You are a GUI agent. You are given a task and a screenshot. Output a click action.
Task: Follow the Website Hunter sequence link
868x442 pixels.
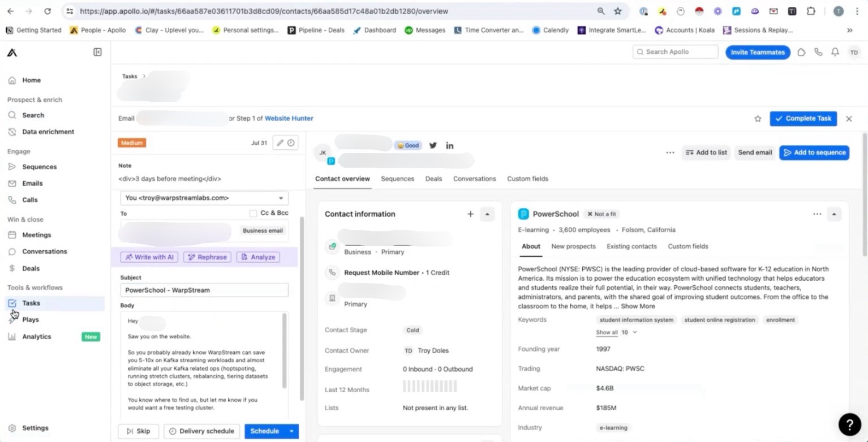click(x=289, y=118)
